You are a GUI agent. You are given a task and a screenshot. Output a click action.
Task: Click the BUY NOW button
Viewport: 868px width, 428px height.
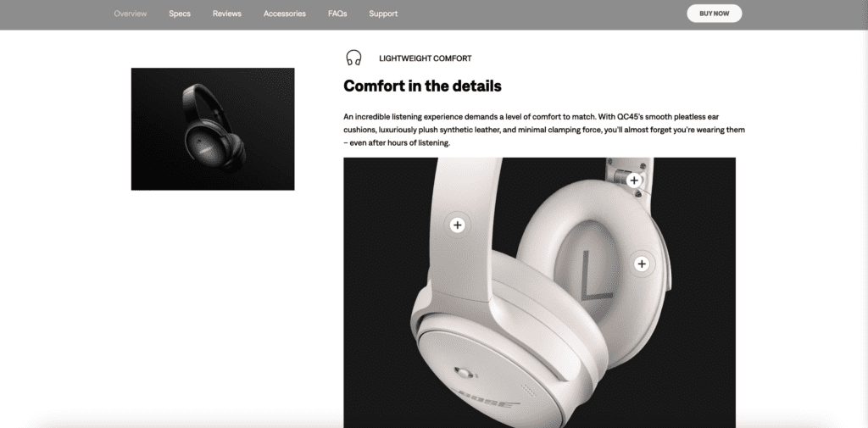click(x=714, y=14)
